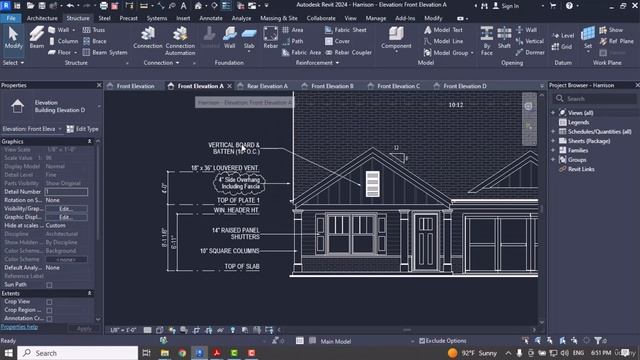640x360 pixels.
Task: Launch Connection Automation
Action: coord(180,41)
